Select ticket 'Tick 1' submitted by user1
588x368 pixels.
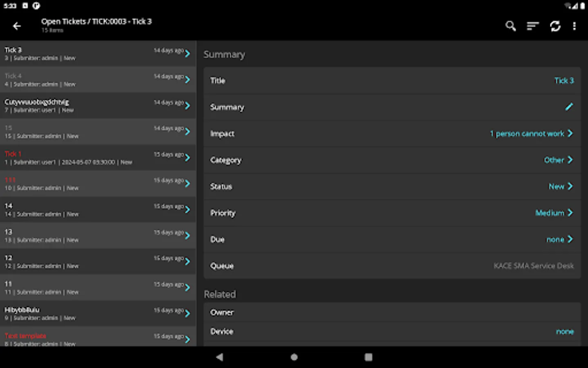98,157
